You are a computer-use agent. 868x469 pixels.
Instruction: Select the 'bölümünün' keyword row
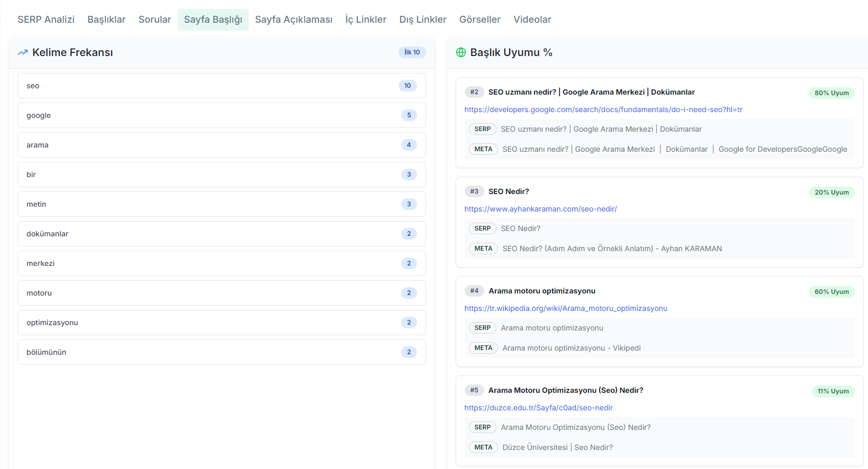[222, 352]
